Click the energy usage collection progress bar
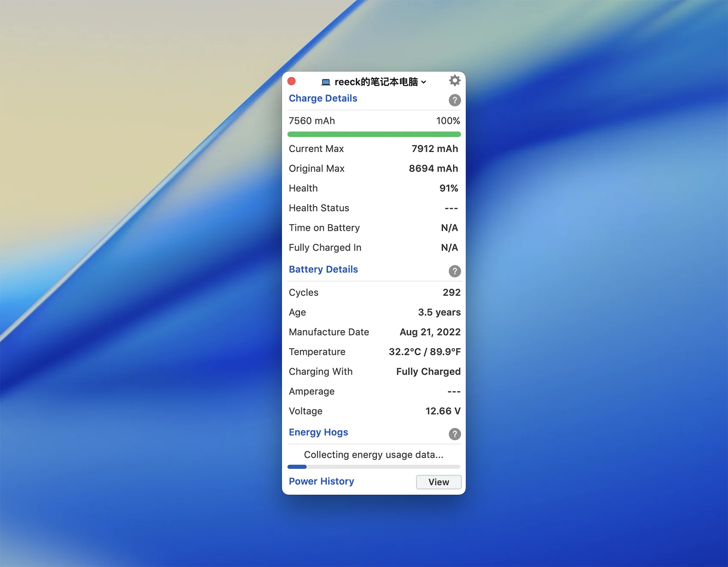This screenshot has width=728, height=567. pyautogui.click(x=374, y=467)
